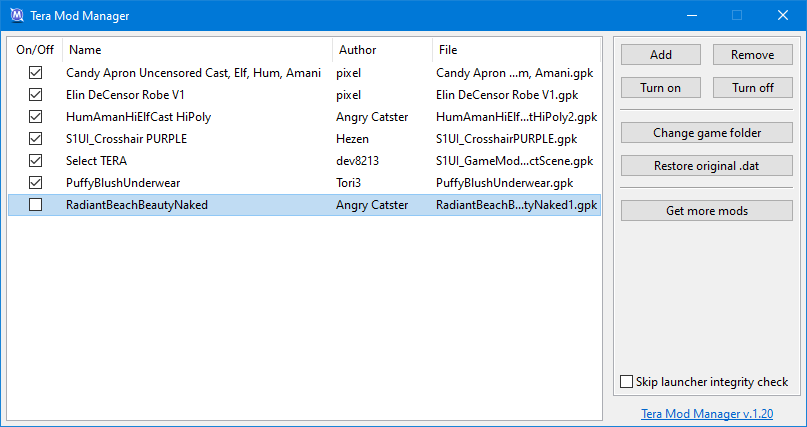
Task: Click the Tera Mod Manager title bar icon
Action: [x=16, y=16]
